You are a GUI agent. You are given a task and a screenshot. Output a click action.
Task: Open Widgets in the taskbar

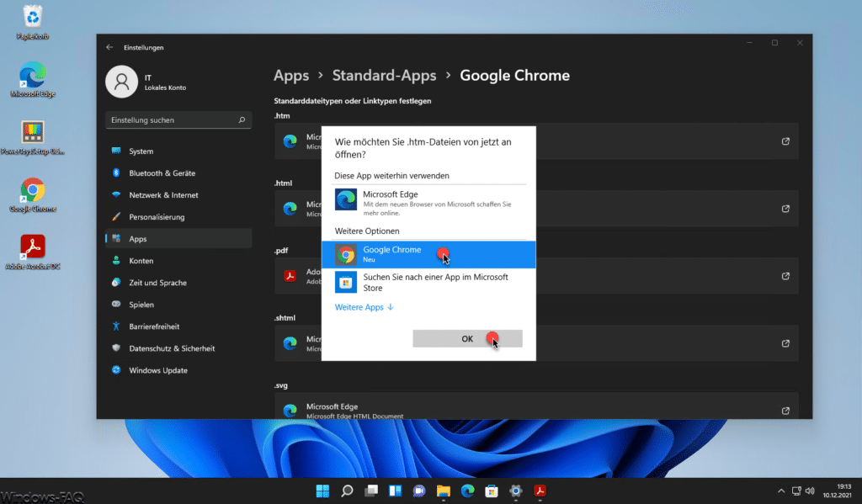click(396, 491)
